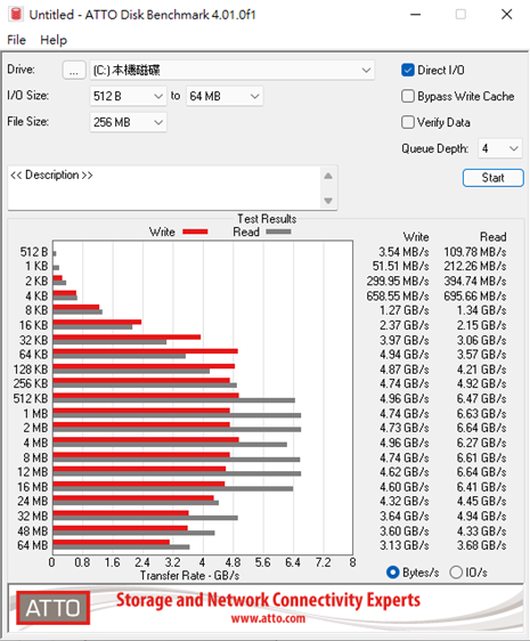Click the red Write legend marker
The height and width of the screenshot is (641, 530).
click(195, 232)
